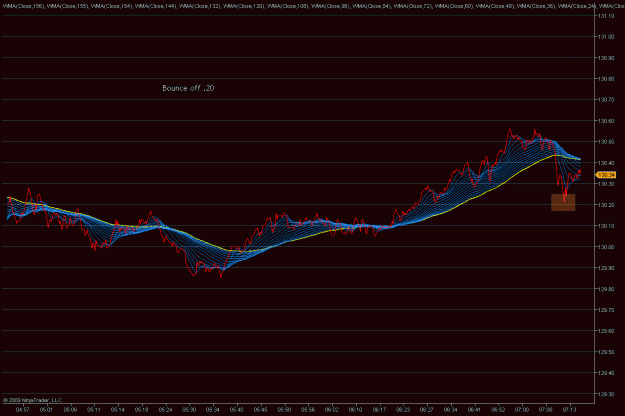Click the 130.90 price axis label

[x=606, y=58]
